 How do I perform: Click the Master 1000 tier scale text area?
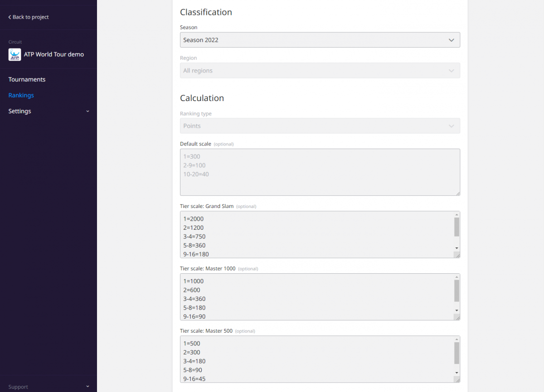(x=316, y=297)
